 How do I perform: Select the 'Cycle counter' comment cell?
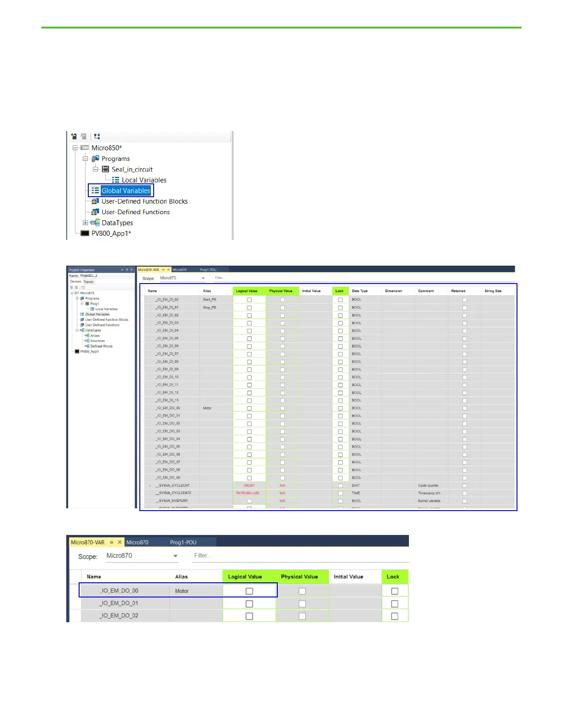431,485
